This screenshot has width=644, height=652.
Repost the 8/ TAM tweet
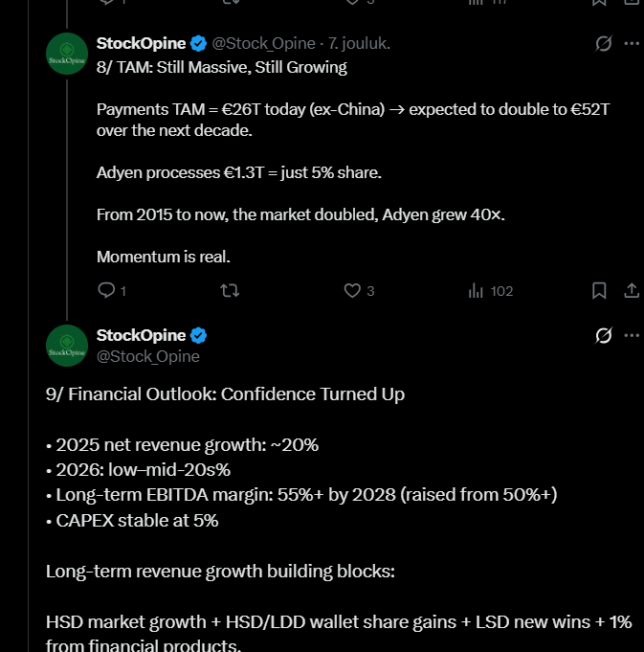[x=231, y=290]
